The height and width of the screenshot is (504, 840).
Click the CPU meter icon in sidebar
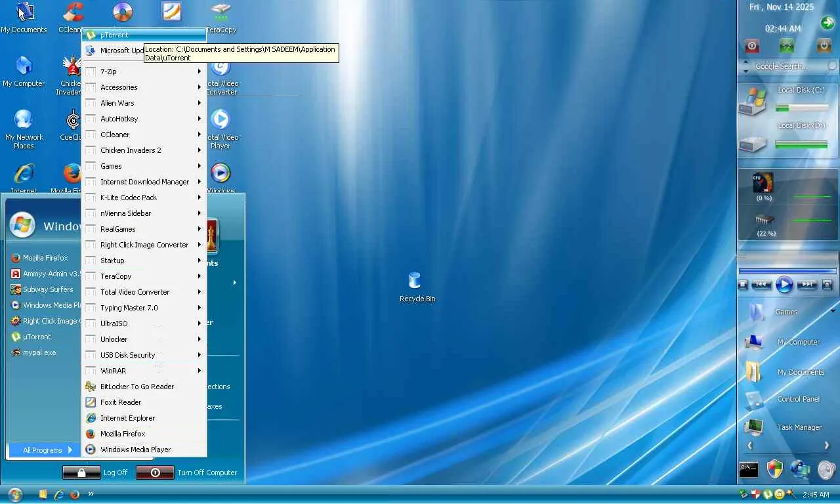point(763,182)
